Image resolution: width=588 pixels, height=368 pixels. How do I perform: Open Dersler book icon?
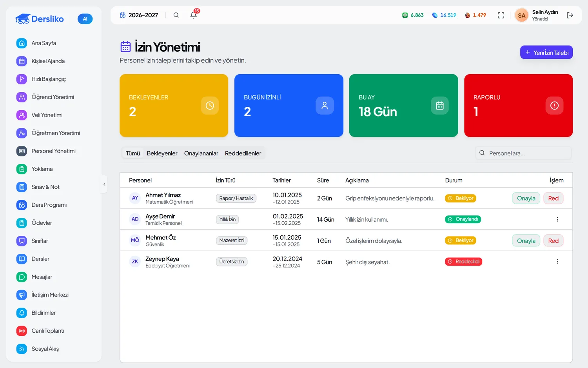[22, 259]
